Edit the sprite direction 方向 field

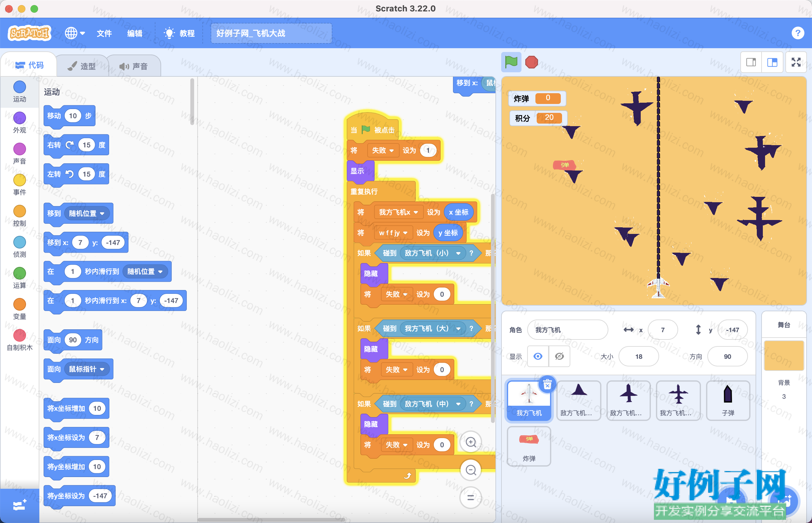pos(727,356)
